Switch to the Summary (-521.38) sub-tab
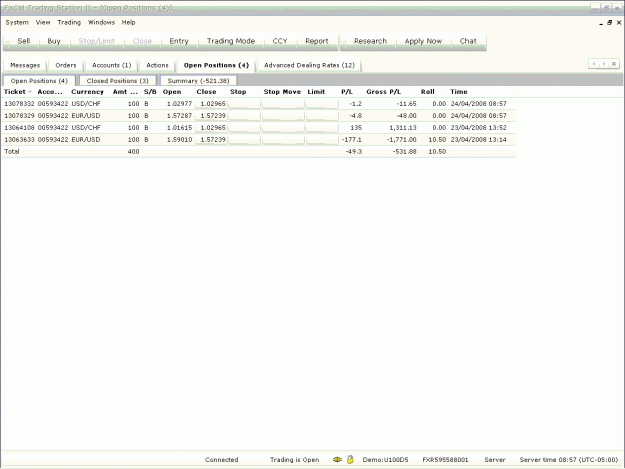This screenshot has height=469, width=625. point(199,81)
